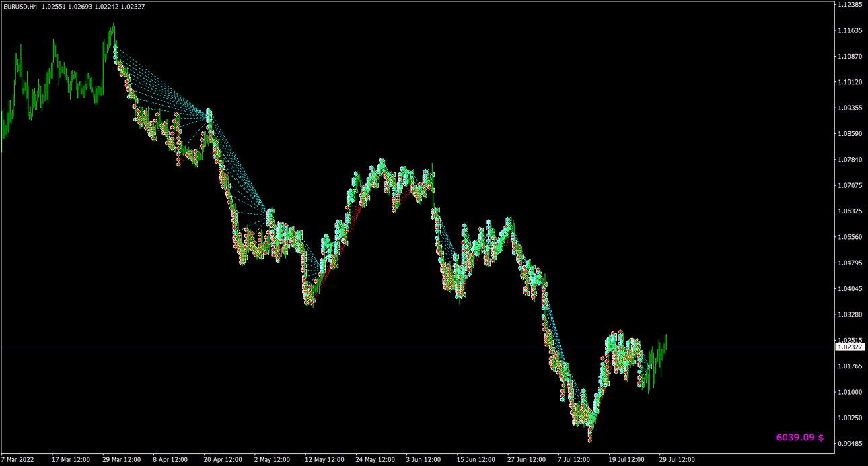Click the 7 Jul 12:00 date label
This screenshot has height=466, width=868.
575,460
